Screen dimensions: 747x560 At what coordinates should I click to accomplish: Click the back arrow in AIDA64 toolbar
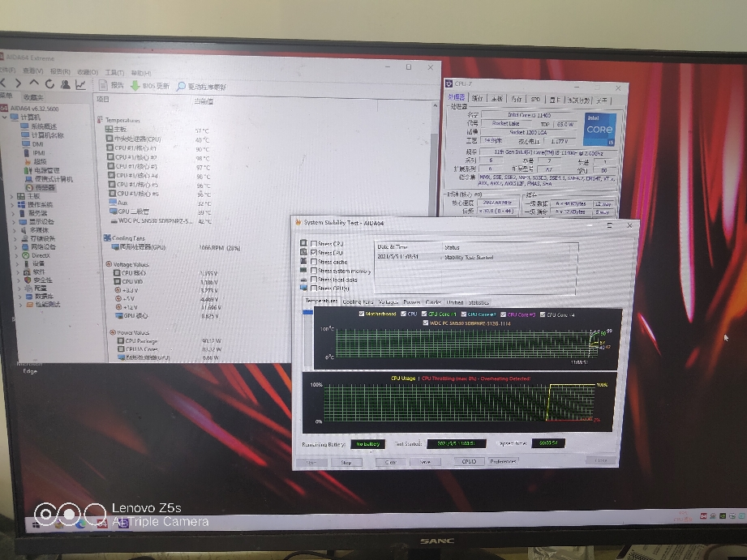point(2,83)
